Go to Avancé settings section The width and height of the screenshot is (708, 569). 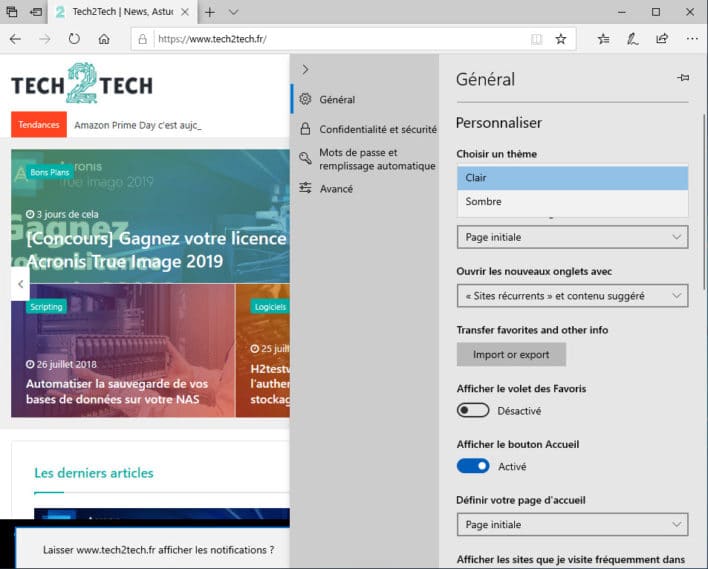tap(336, 188)
